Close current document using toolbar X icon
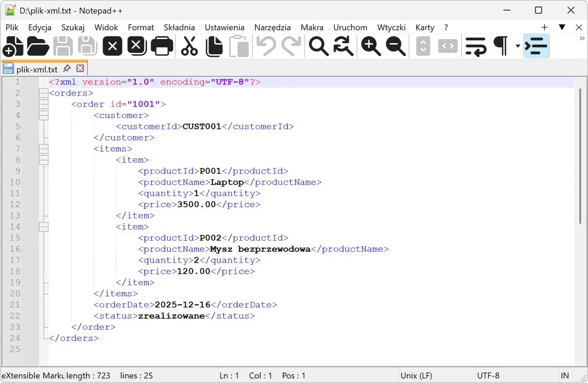 (x=113, y=46)
